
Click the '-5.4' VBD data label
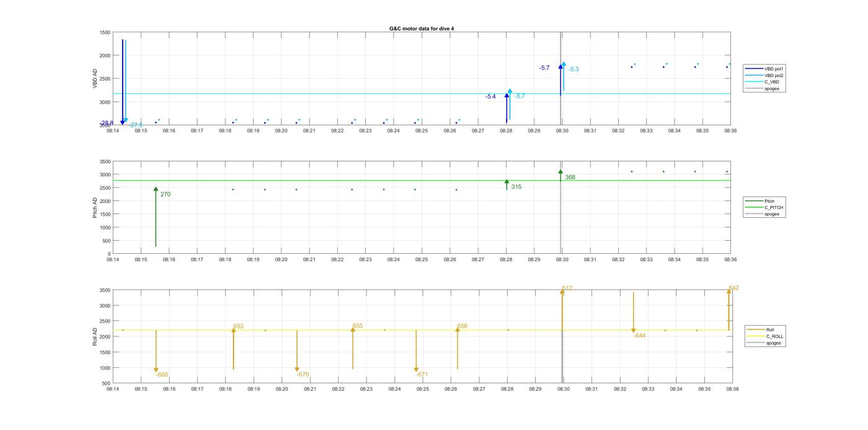pos(490,97)
